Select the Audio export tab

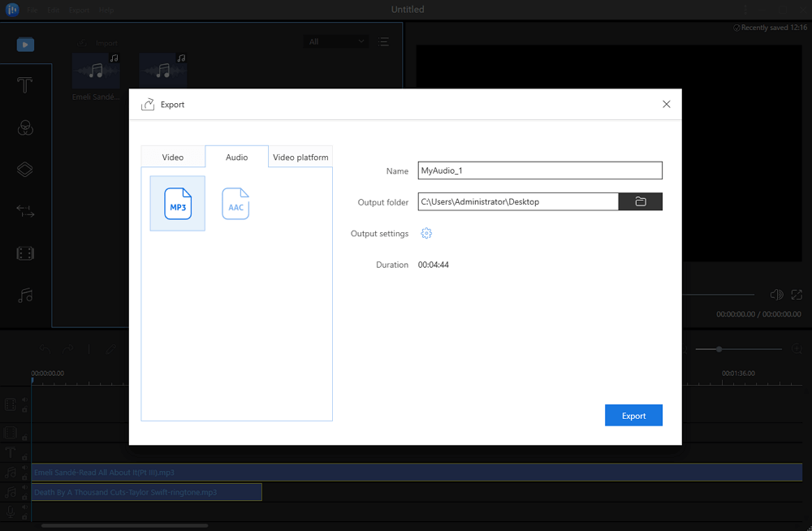pyautogui.click(x=236, y=157)
